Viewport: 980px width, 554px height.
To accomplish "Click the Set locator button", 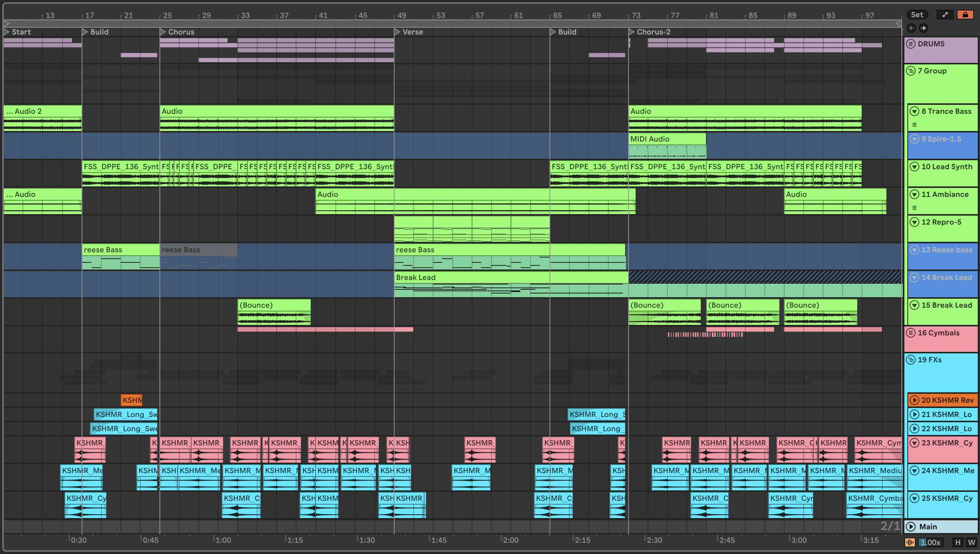I will [917, 15].
